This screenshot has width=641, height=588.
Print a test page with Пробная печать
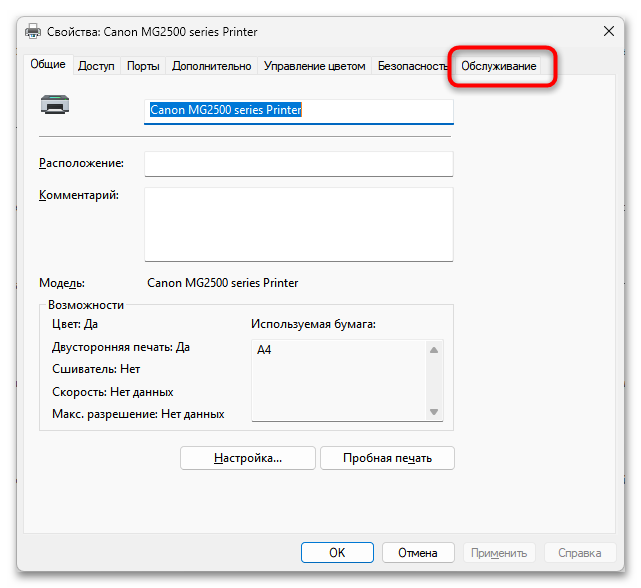pos(387,458)
